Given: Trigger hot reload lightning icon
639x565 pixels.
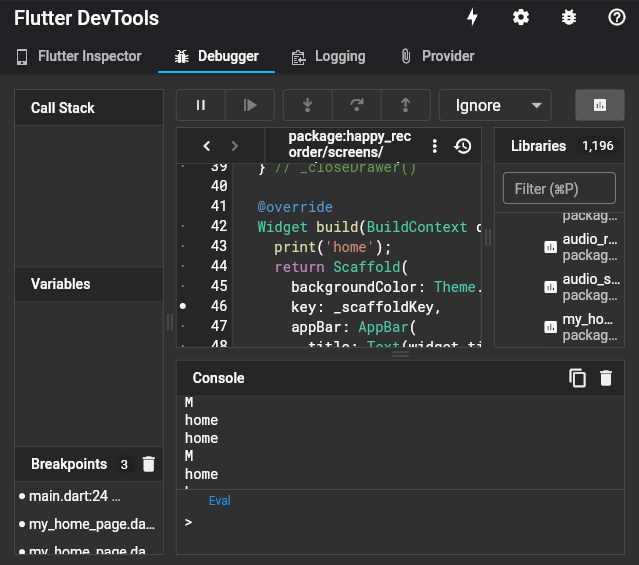Looking at the screenshot, I should [x=472, y=18].
